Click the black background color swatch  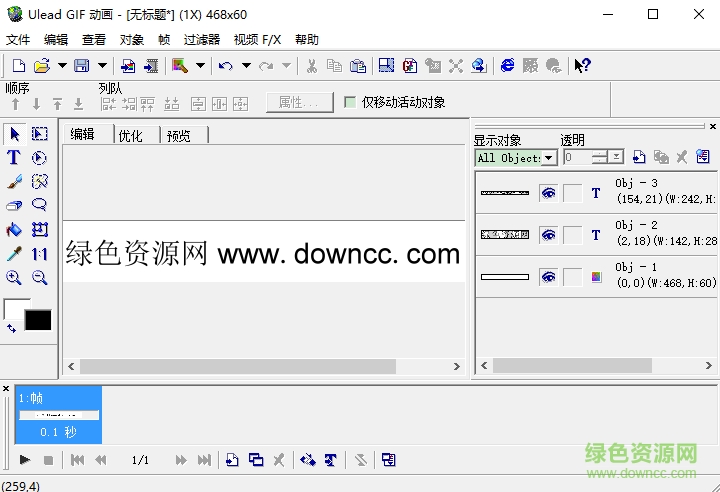(x=38, y=320)
